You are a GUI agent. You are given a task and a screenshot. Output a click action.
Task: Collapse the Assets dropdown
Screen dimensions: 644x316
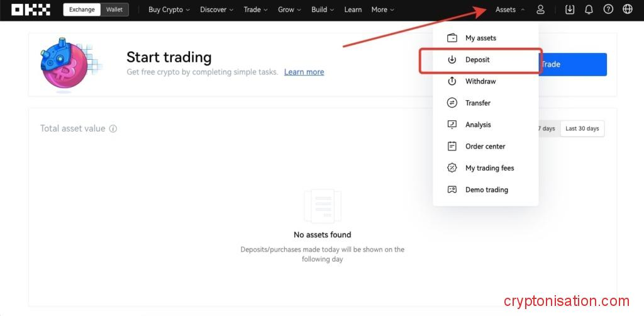click(x=510, y=10)
